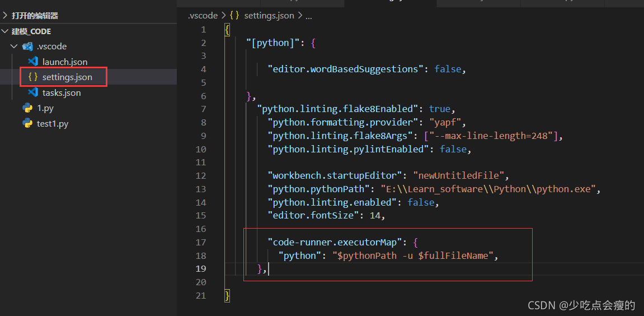Click "python.linting.flake8Args" key text
Viewport: 644px width, 316px height.
click(x=340, y=136)
